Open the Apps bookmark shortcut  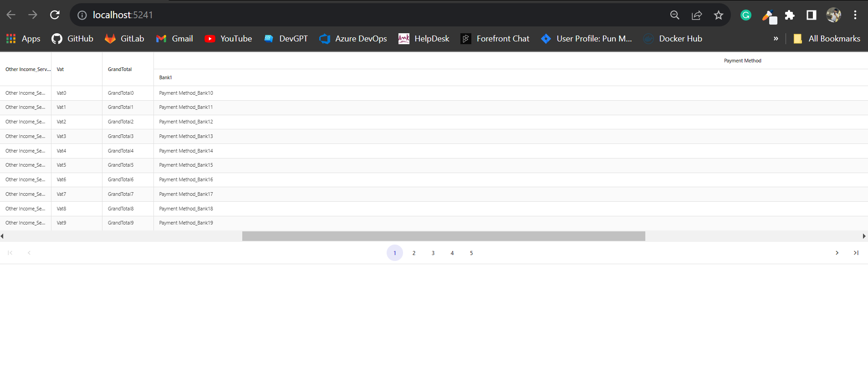click(23, 39)
